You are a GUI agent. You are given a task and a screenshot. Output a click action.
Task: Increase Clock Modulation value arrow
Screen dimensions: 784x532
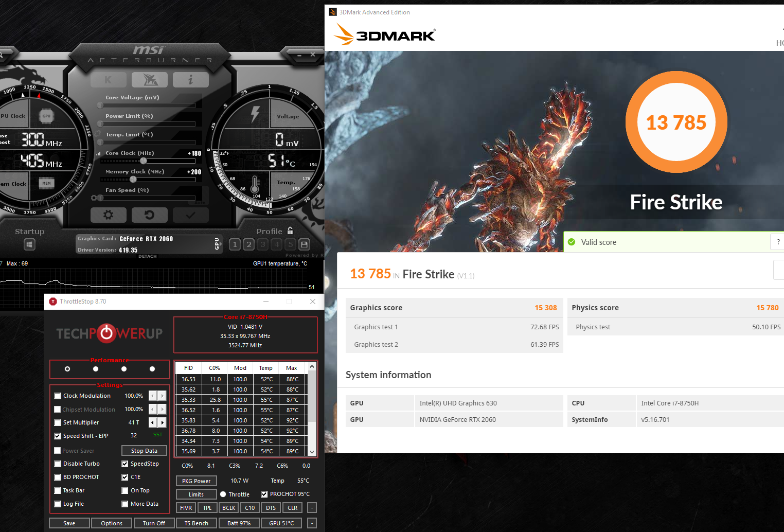click(x=162, y=396)
